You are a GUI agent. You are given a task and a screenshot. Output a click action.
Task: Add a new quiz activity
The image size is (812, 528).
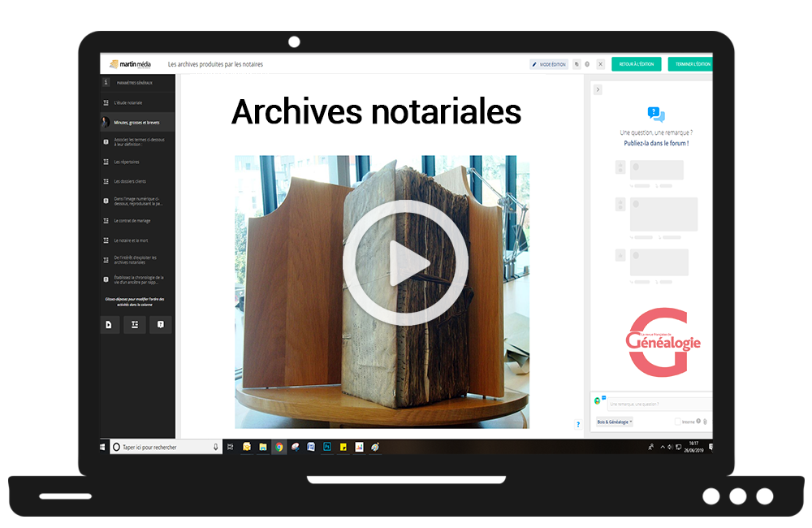point(161,325)
